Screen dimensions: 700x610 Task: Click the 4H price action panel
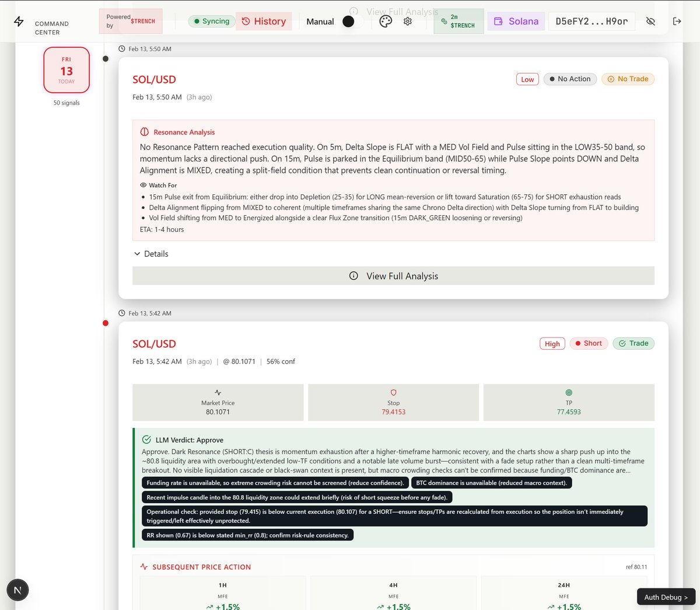pos(393,593)
